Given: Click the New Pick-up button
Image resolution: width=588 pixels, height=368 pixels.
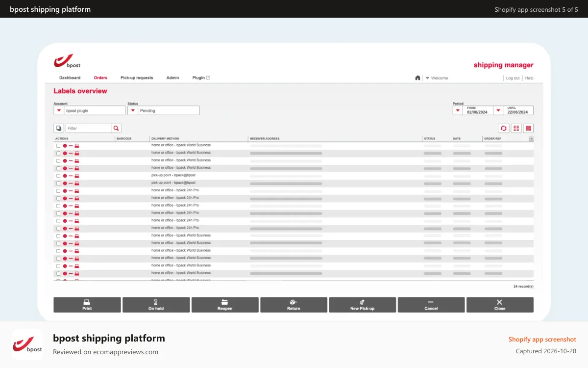Looking at the screenshot, I should [362, 305].
